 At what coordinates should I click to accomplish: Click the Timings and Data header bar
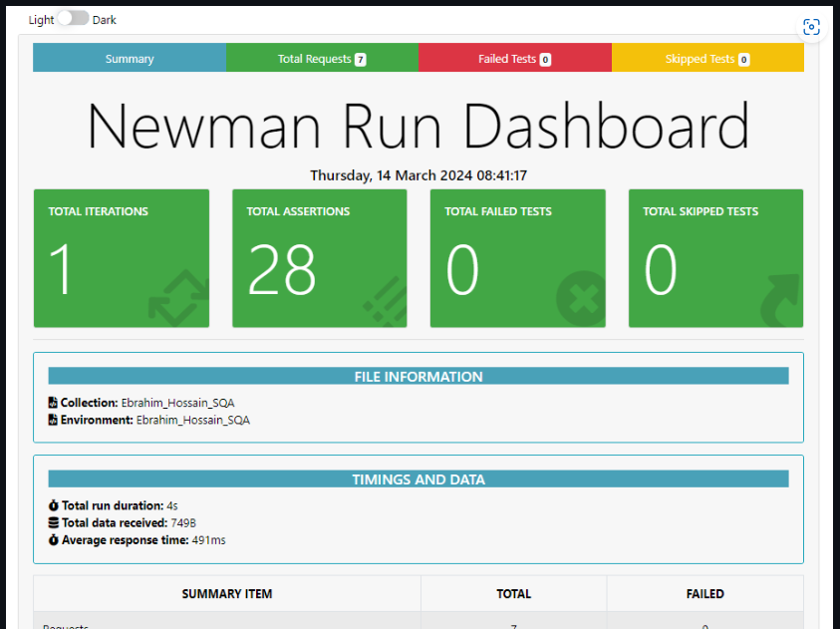(418, 479)
